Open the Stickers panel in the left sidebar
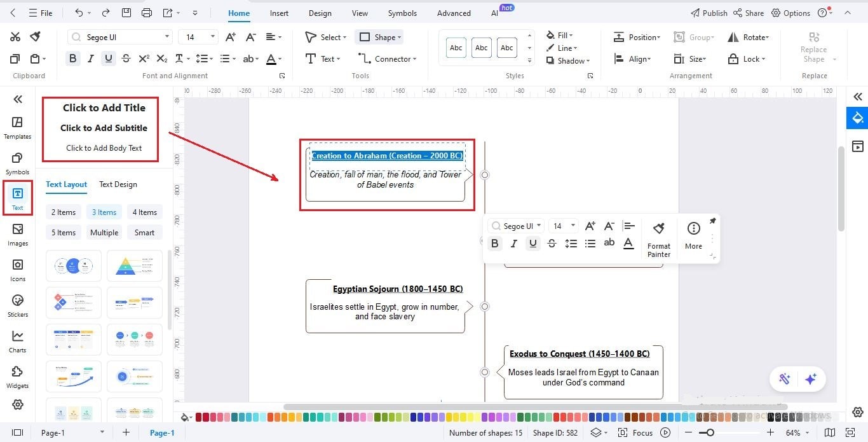Viewport: 868px width, 442px height. [x=17, y=305]
